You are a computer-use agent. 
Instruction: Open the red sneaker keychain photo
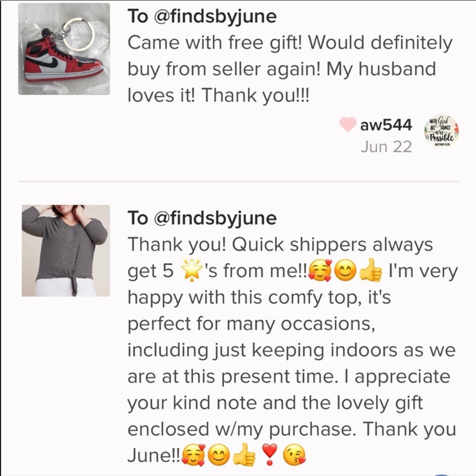pyautogui.click(x=64, y=49)
